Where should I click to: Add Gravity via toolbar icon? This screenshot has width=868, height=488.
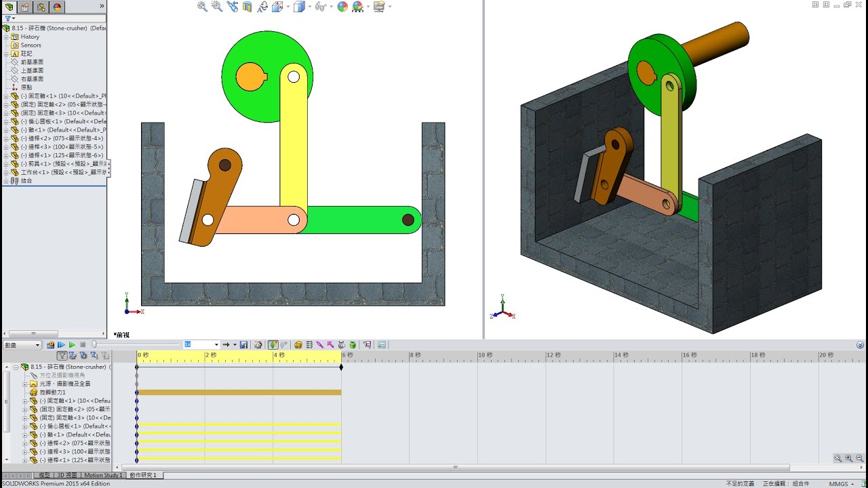coord(353,345)
